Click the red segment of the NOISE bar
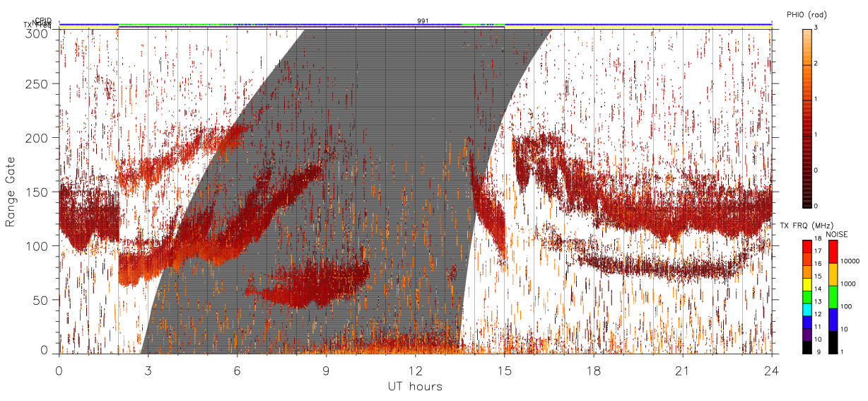Viewport: 868px width, 401px height. point(833,252)
